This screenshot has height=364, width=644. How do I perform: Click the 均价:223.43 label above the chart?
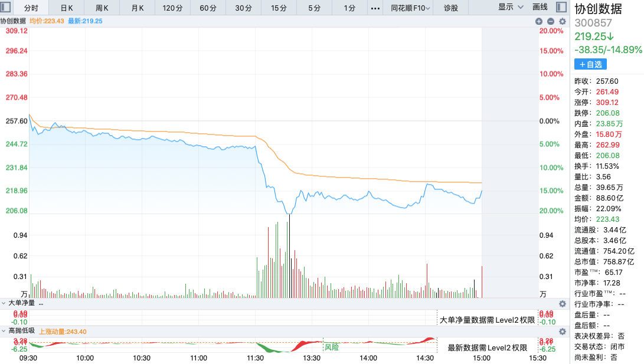(47, 21)
